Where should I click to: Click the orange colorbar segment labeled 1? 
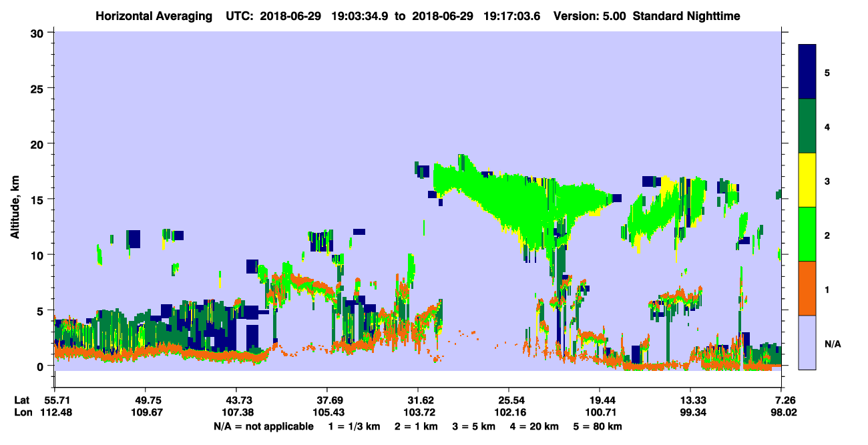[x=807, y=288]
